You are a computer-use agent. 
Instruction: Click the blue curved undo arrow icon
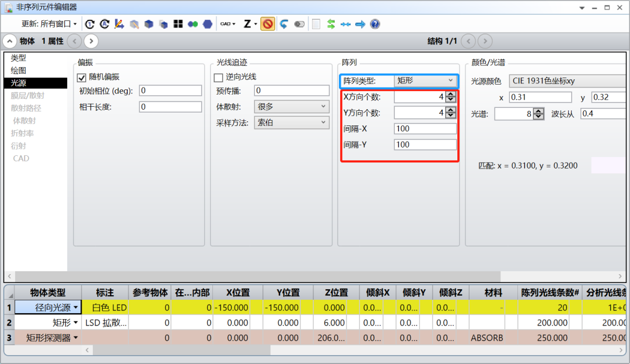point(284,24)
